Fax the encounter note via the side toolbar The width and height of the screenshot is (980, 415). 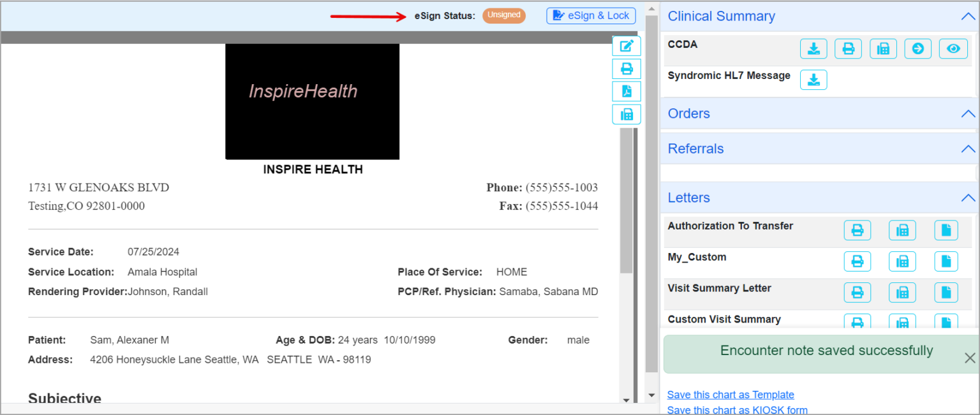(626, 114)
